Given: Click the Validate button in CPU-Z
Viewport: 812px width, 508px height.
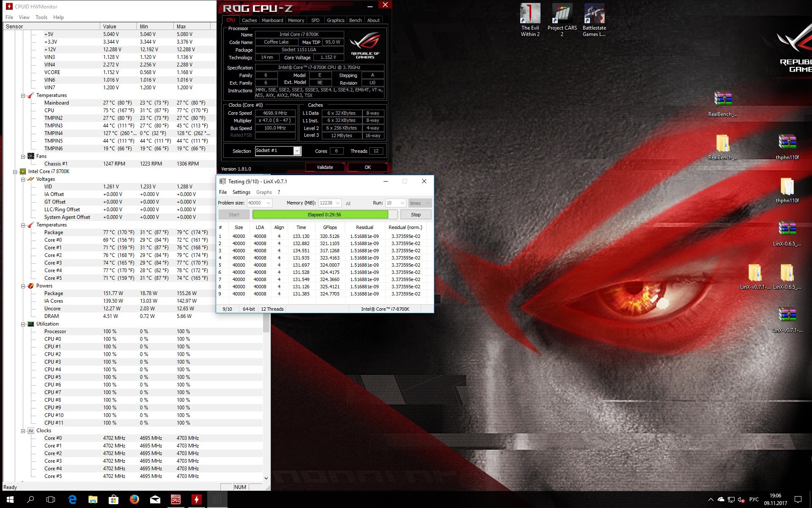Looking at the screenshot, I should (x=325, y=167).
